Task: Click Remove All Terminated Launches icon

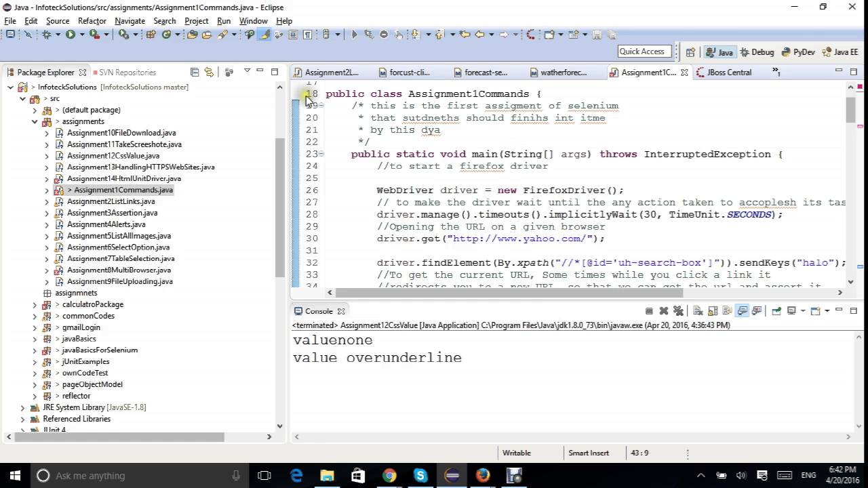Action: [678, 311]
